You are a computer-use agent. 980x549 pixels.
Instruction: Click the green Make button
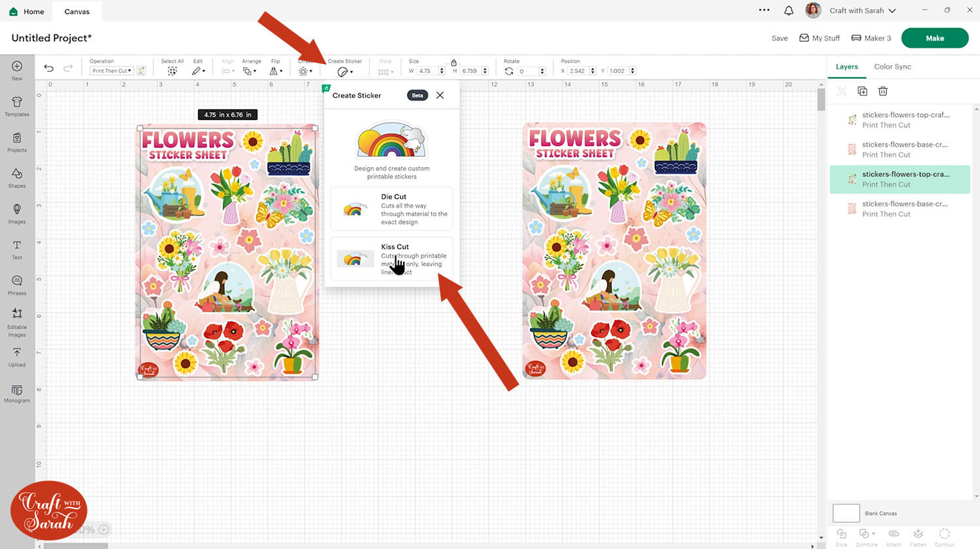pos(935,38)
